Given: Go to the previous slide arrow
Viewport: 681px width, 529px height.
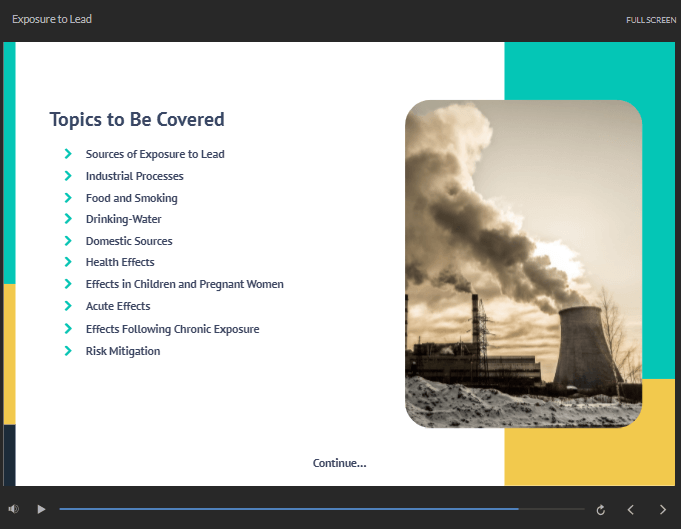Looking at the screenshot, I should click(631, 509).
